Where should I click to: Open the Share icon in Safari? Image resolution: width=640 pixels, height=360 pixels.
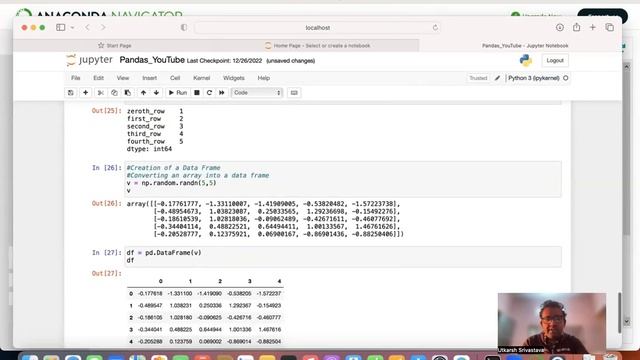pyautogui.click(x=576, y=27)
